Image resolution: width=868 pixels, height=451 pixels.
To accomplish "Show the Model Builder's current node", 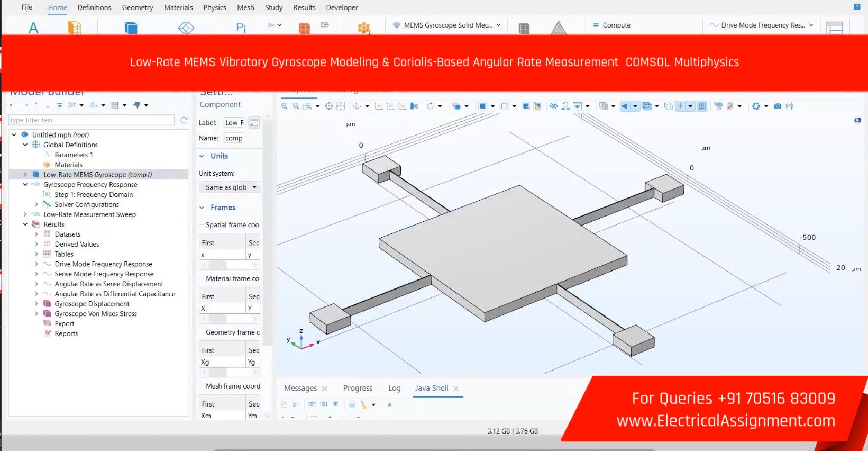I will pos(60,105).
